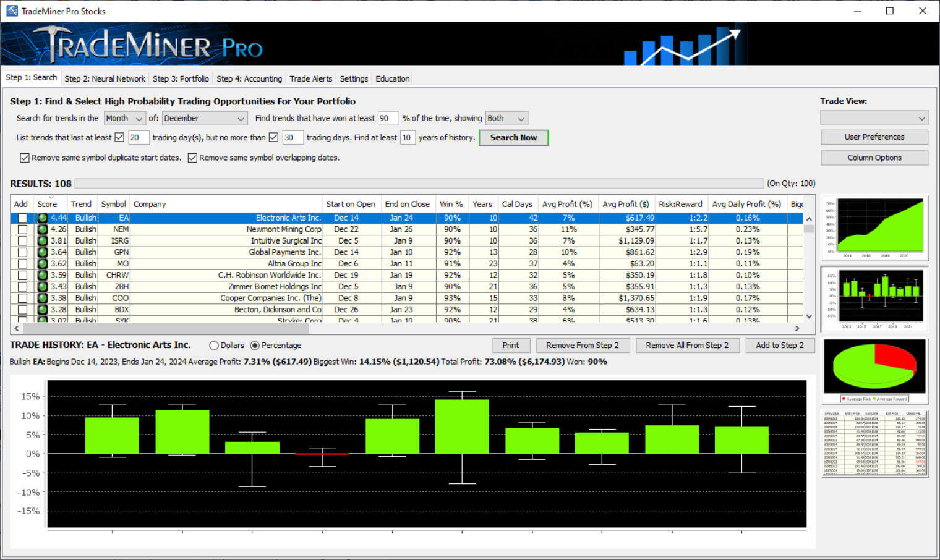This screenshot has width=940, height=560.
Task: Select the Dollars radio button
Action: click(213, 345)
